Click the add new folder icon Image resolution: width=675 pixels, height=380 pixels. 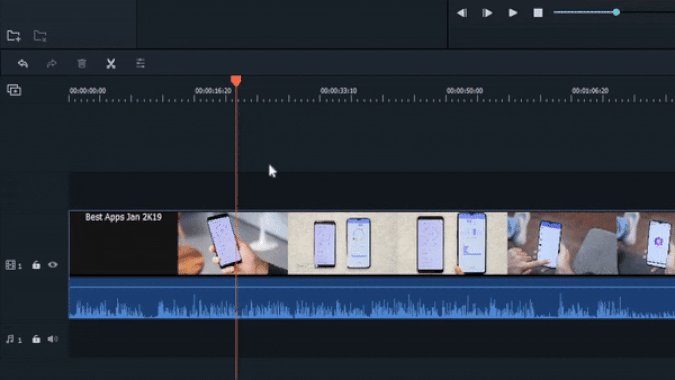(14, 36)
